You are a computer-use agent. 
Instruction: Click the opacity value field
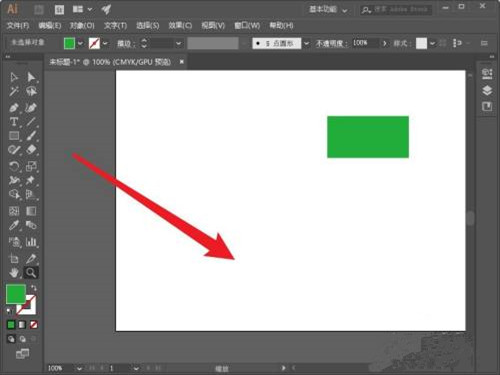[x=365, y=43]
